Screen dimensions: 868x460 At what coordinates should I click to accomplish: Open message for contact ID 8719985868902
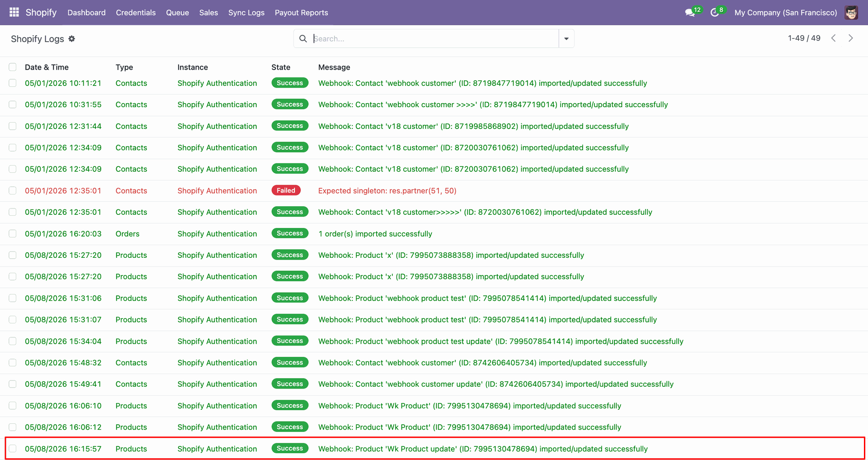pos(473,126)
